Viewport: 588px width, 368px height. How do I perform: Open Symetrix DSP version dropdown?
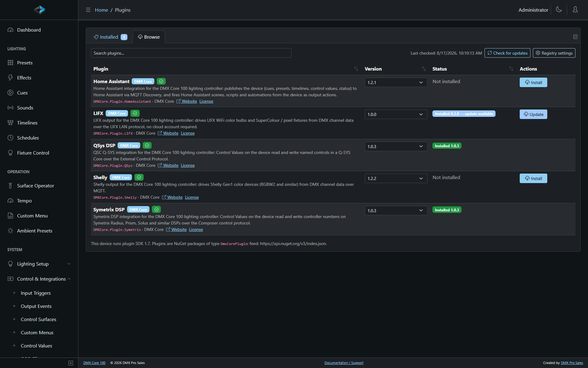pyautogui.click(x=396, y=210)
